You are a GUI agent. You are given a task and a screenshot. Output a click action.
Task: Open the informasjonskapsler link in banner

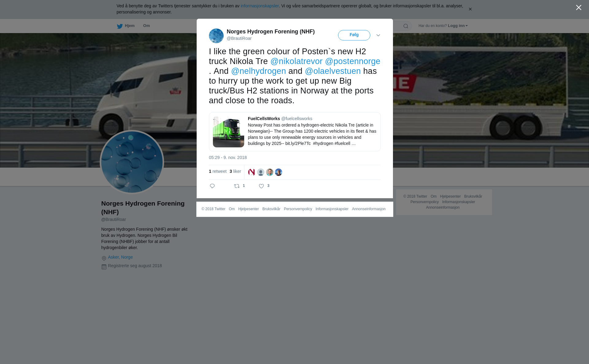tap(260, 6)
